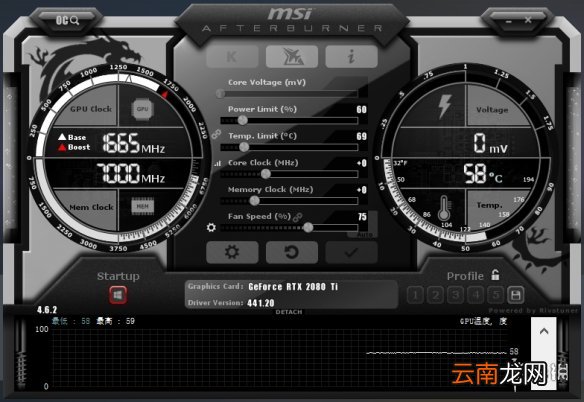Click the Boost clock red triangle indicator
This screenshot has height=402, width=584.
[x=62, y=147]
